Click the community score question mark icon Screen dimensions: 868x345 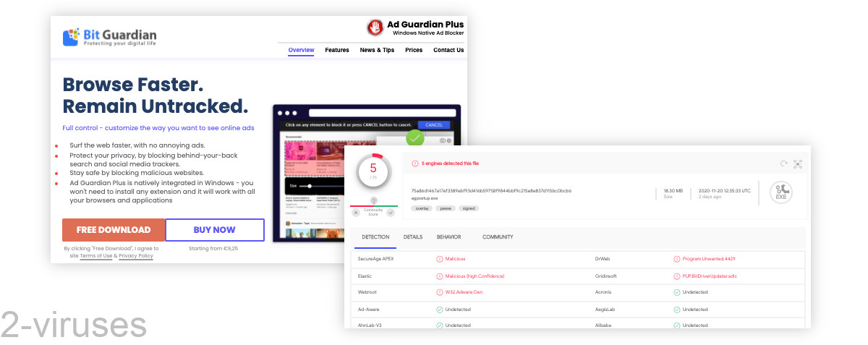click(x=373, y=200)
